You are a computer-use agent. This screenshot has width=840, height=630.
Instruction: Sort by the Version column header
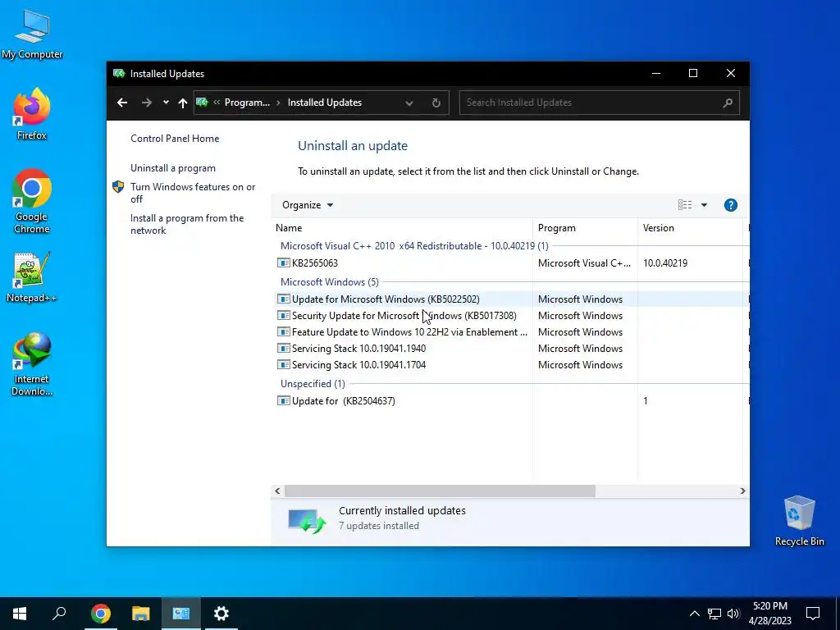tap(690, 228)
